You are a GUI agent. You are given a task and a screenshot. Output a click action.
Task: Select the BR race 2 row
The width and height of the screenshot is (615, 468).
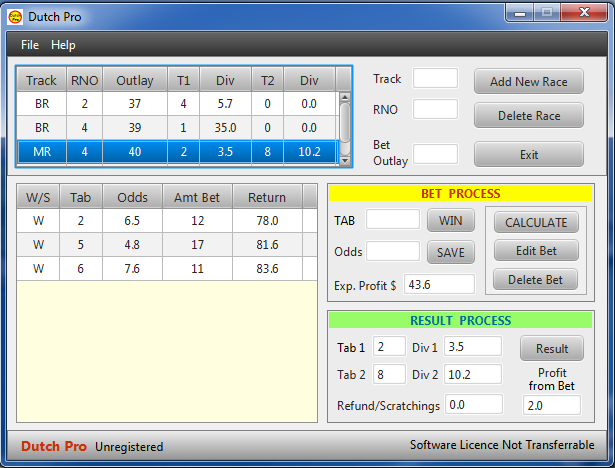[x=176, y=104]
